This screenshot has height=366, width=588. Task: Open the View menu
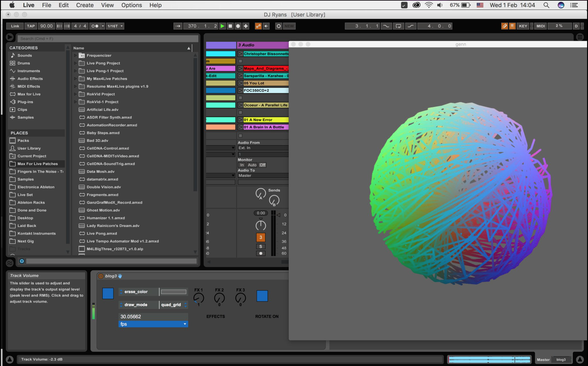click(107, 5)
